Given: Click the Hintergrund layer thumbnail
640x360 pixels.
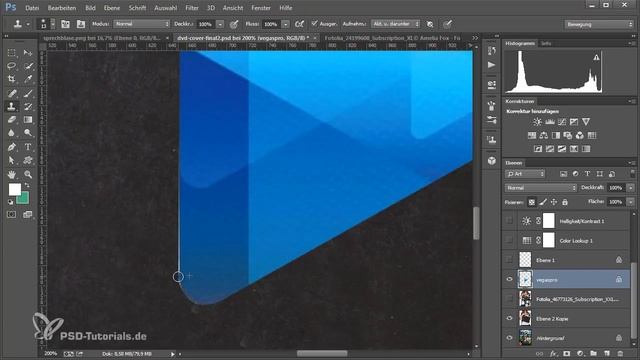Looking at the screenshot, I should (x=525, y=338).
